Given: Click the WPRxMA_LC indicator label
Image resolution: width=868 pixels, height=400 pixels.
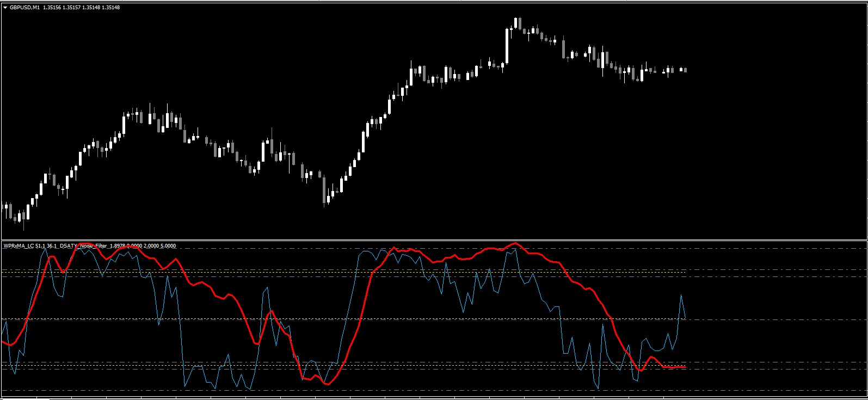Looking at the screenshot, I should click(19, 246).
